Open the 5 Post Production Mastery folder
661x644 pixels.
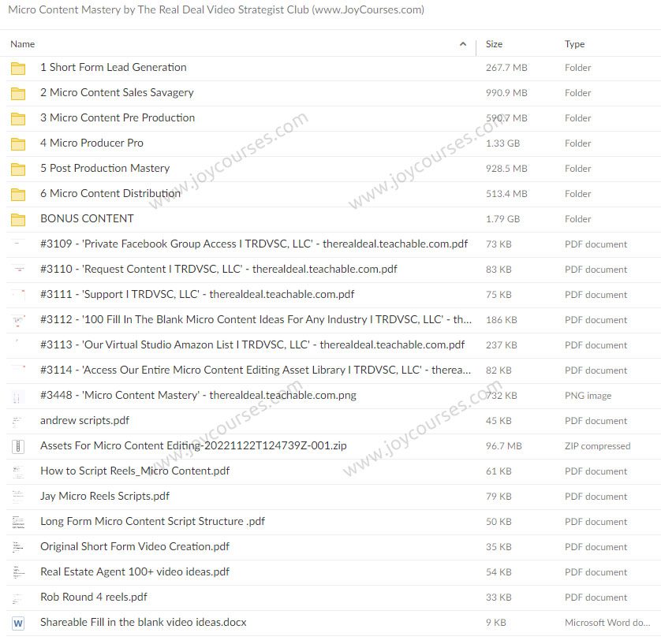click(x=105, y=169)
